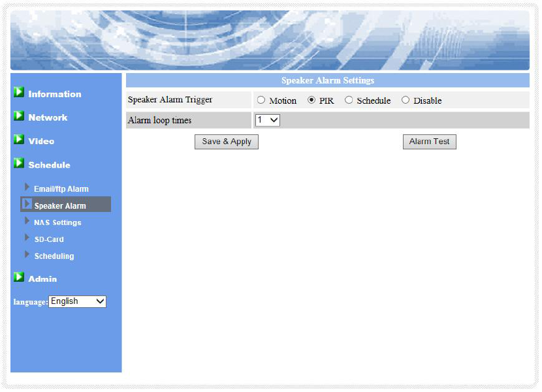This screenshot has height=392, width=542.
Task: Click the green arrow icon beside Information
Action: (x=19, y=92)
